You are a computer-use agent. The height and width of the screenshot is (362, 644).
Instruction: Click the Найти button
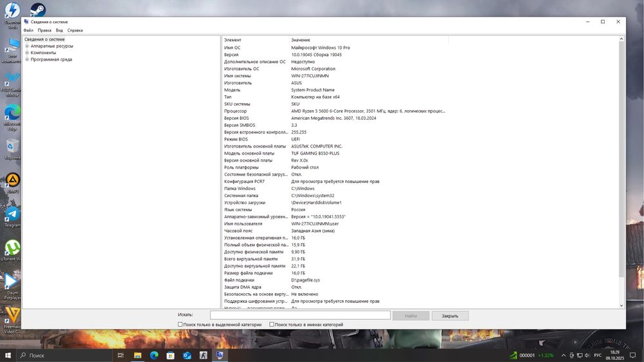pyautogui.click(x=411, y=316)
